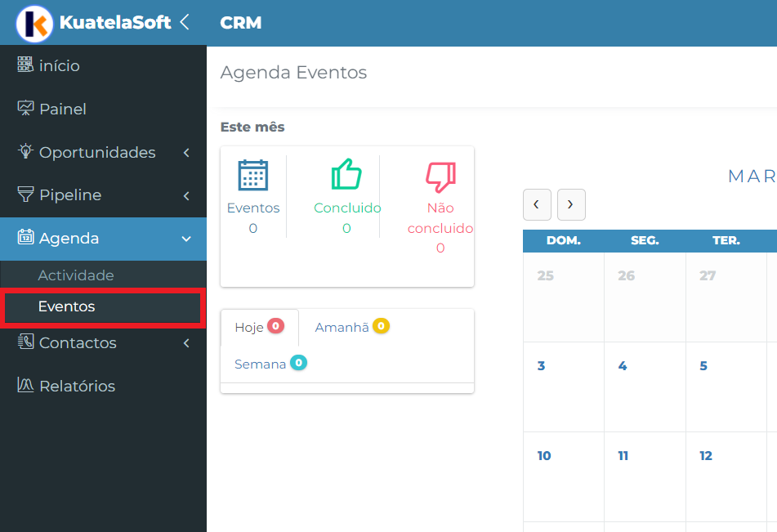Click the KuatelaSoft logo icon
Screen dimensions: 777x532
(34, 24)
